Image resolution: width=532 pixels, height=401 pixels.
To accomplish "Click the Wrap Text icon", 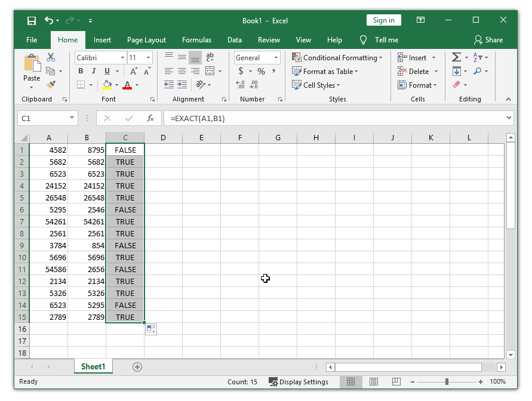I will click(210, 57).
